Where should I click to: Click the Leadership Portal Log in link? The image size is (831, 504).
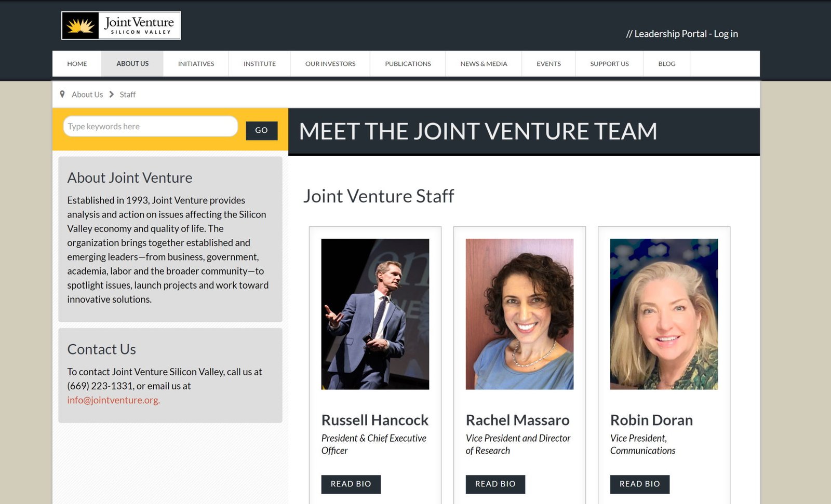(682, 34)
